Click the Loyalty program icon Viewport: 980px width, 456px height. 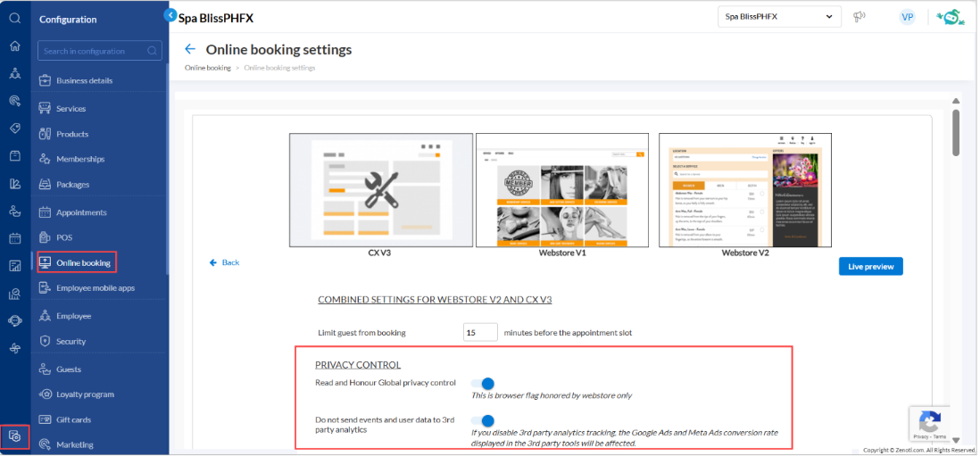[45, 394]
